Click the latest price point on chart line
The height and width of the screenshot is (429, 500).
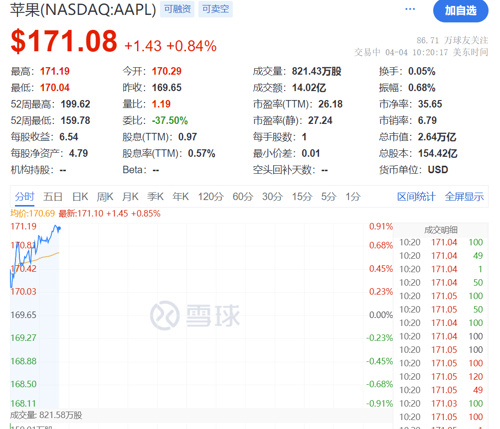59,229
